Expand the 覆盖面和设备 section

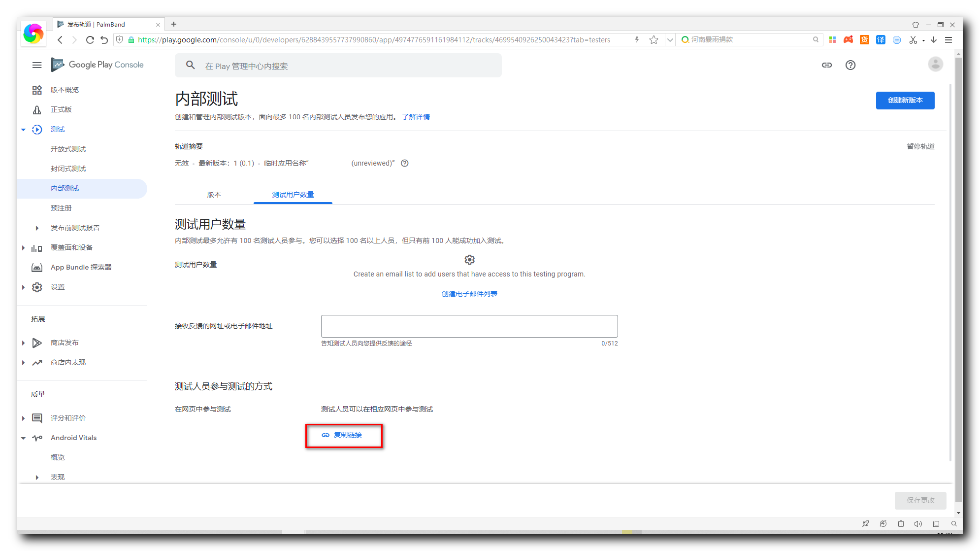pyautogui.click(x=23, y=248)
